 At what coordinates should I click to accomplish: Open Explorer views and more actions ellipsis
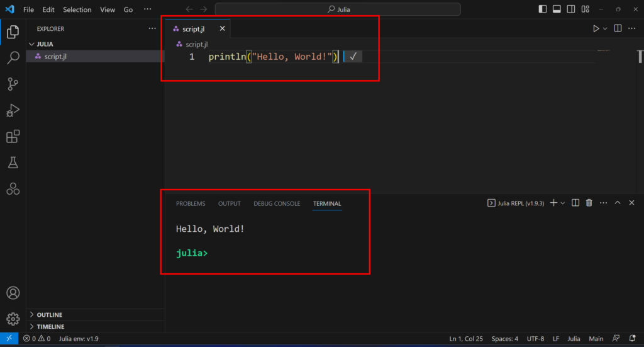tap(152, 28)
